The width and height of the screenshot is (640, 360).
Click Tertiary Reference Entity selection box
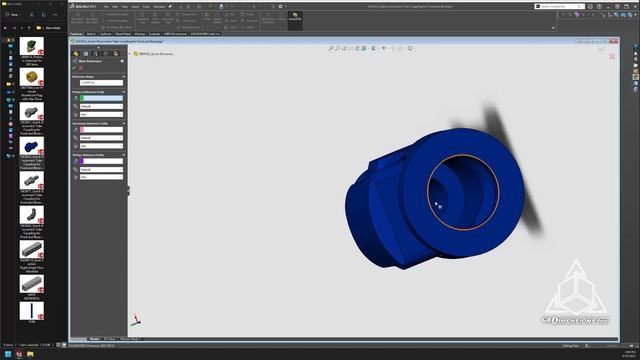tap(101, 161)
